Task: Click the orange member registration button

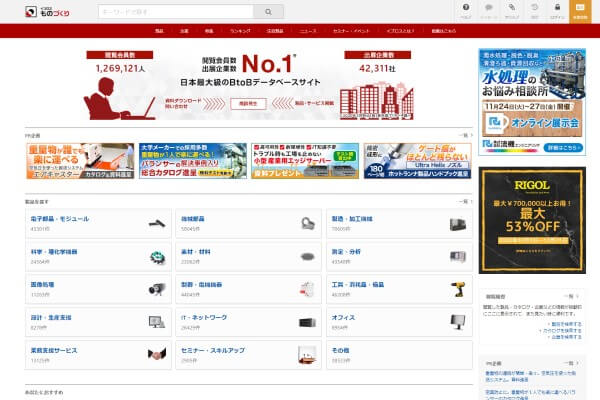Action: pos(580,11)
